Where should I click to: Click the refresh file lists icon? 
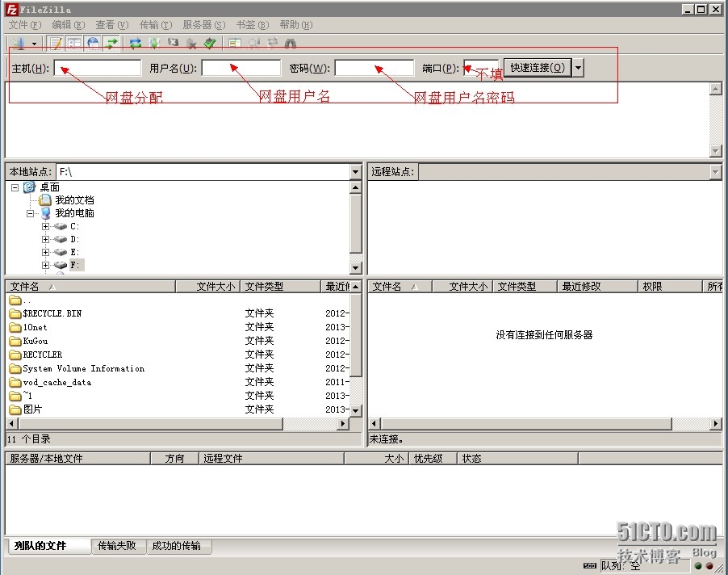tap(135, 44)
